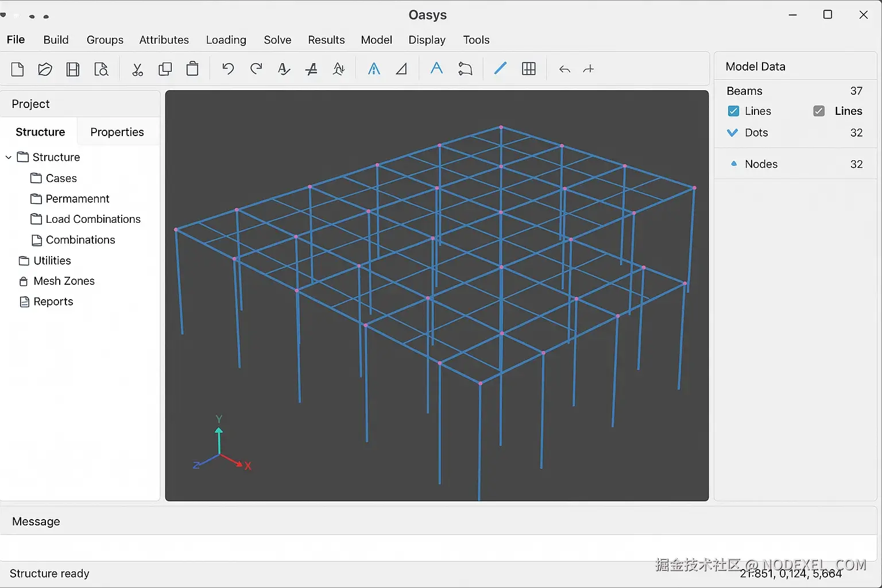Click the XYZ axis triad in viewport
Viewport: 882px width, 588px height.
pyautogui.click(x=222, y=443)
